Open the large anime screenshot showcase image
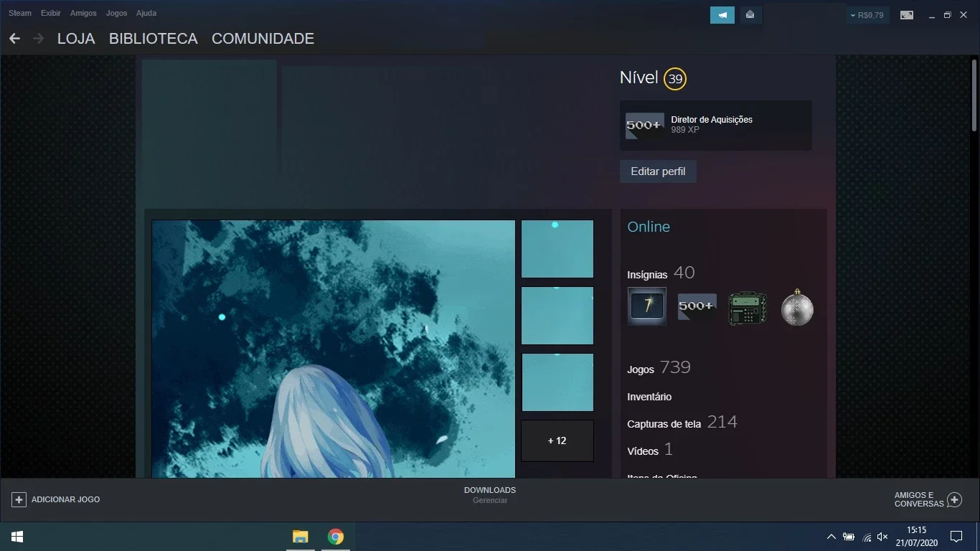980x551 pixels. pos(334,349)
